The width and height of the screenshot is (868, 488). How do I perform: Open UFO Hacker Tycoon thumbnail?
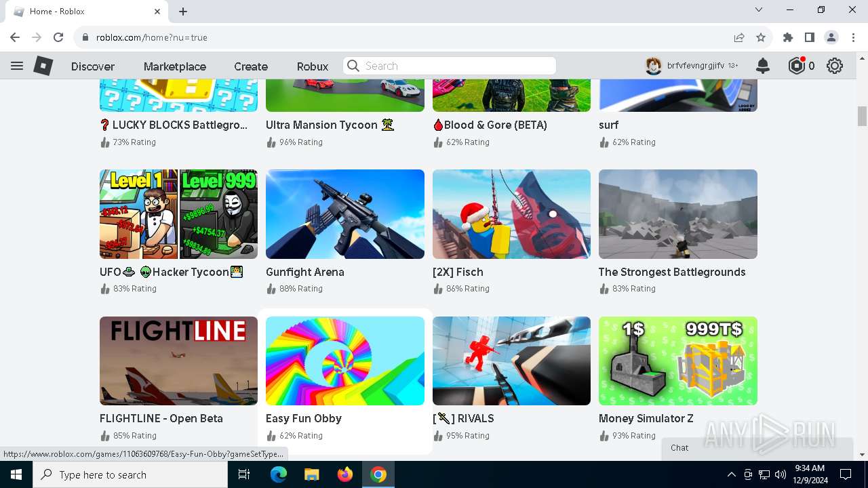[178, 214]
